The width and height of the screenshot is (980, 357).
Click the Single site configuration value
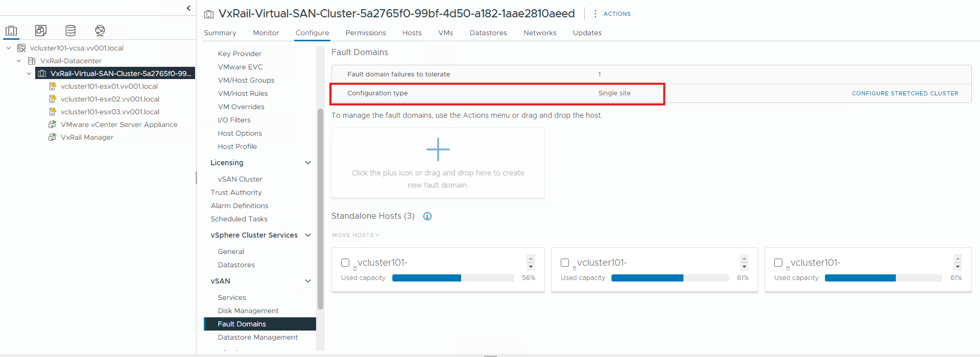coord(614,93)
